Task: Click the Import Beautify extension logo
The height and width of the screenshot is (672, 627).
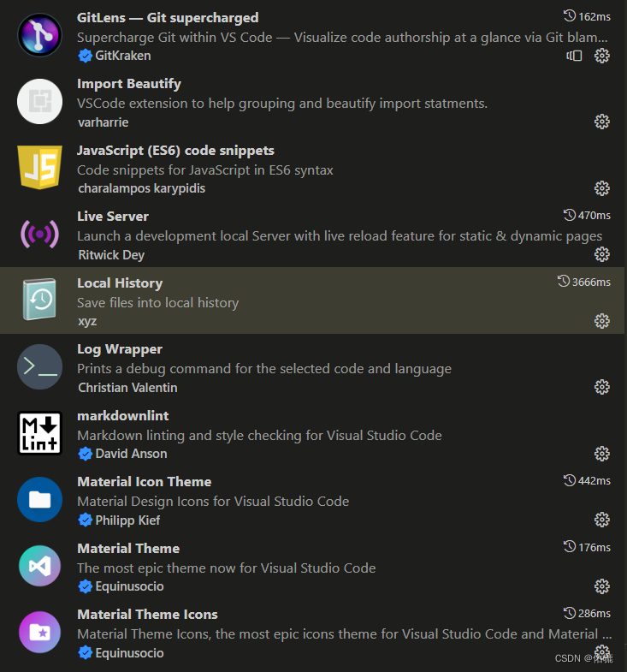Action: (40, 102)
